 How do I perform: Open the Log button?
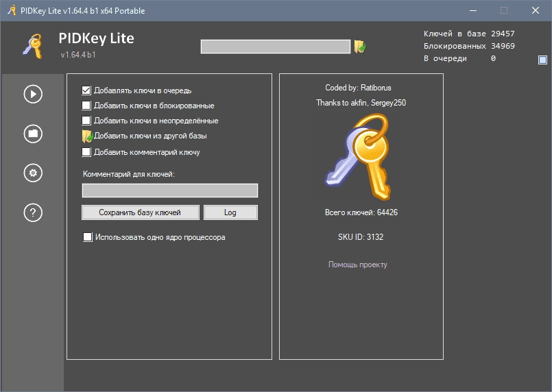(230, 212)
